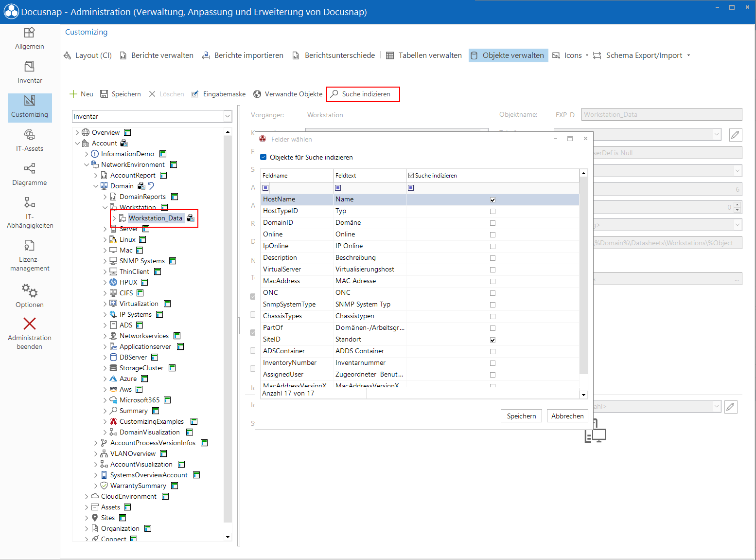Screen dimensions: 756x560
Task: Check Suche indizieren for DomainID row
Action: pyautogui.click(x=492, y=223)
